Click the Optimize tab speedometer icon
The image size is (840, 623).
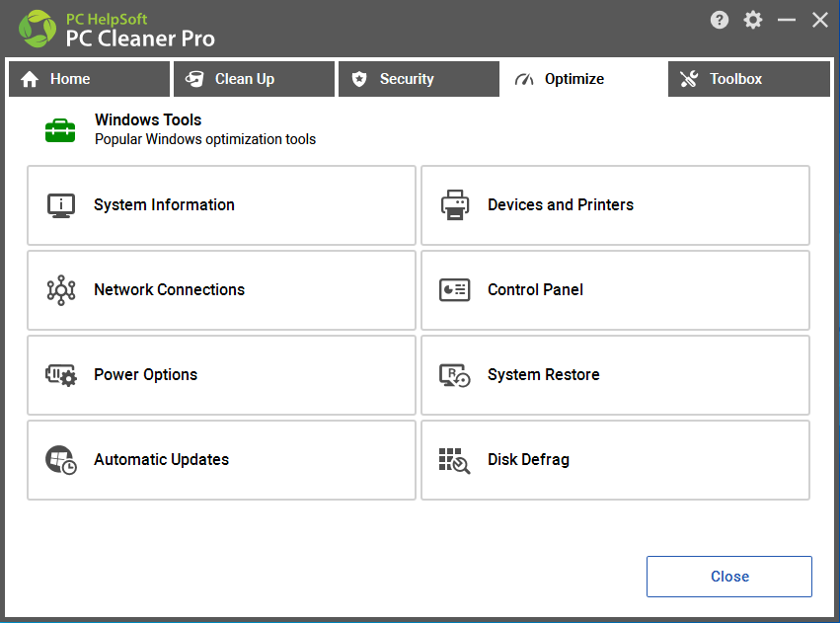pos(524,80)
